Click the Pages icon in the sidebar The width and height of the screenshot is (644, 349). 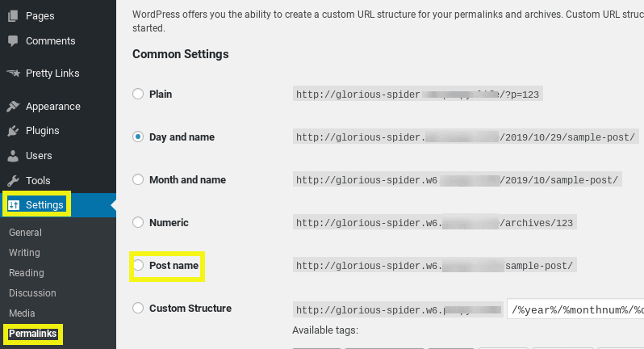[13, 16]
